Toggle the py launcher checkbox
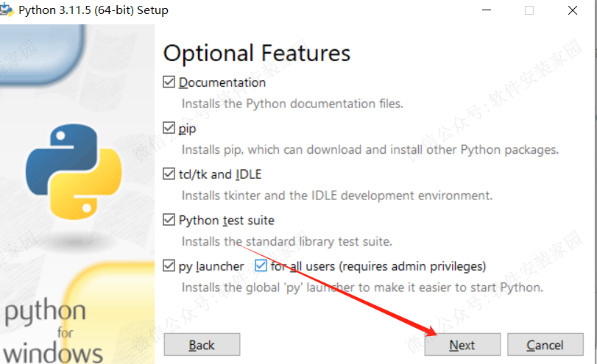The height and width of the screenshot is (364, 597). (x=169, y=266)
